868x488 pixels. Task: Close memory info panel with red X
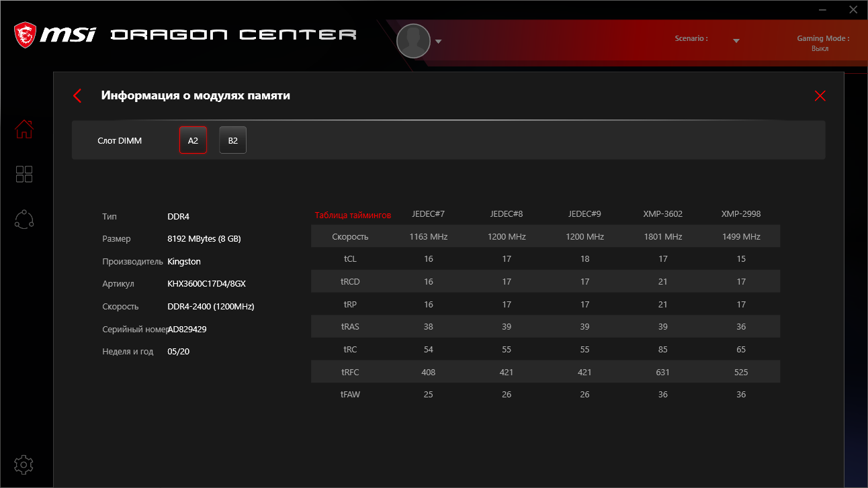point(820,96)
